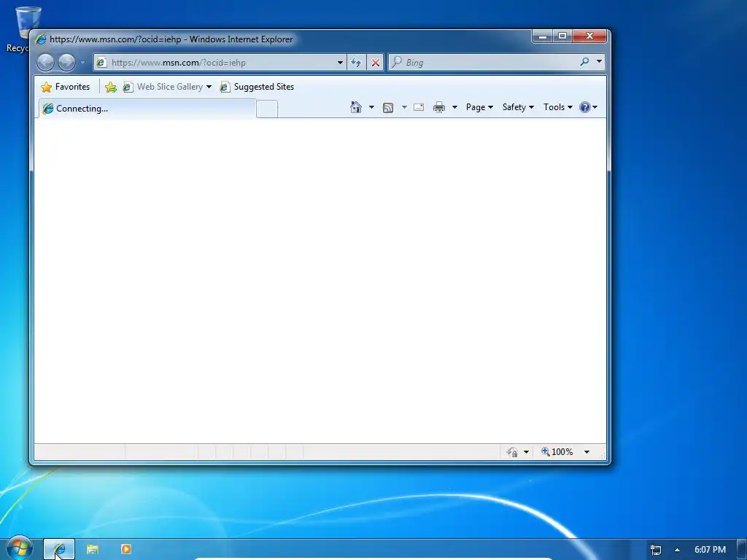Click the RSS feeds icon
This screenshot has width=747, height=560.
[x=388, y=108]
